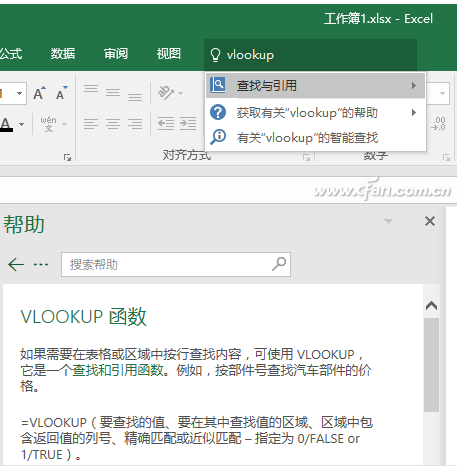Open the help pane more options ellipsis
Screen dimensions: 457x467
41,265
